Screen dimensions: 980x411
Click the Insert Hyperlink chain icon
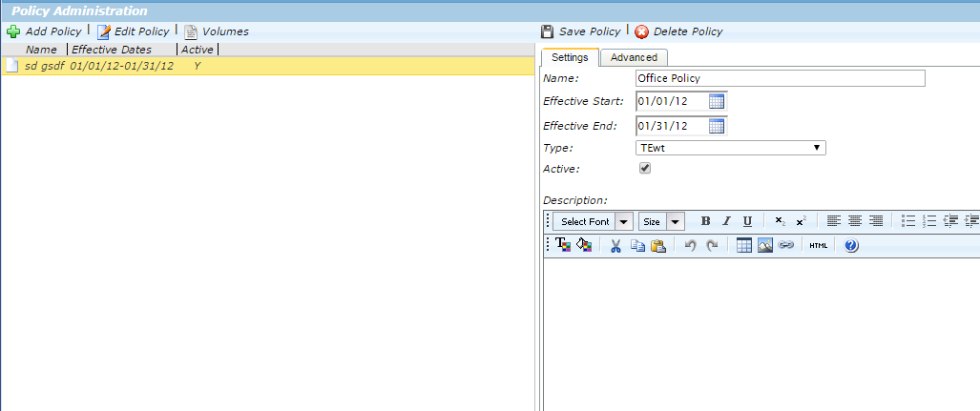tap(785, 246)
